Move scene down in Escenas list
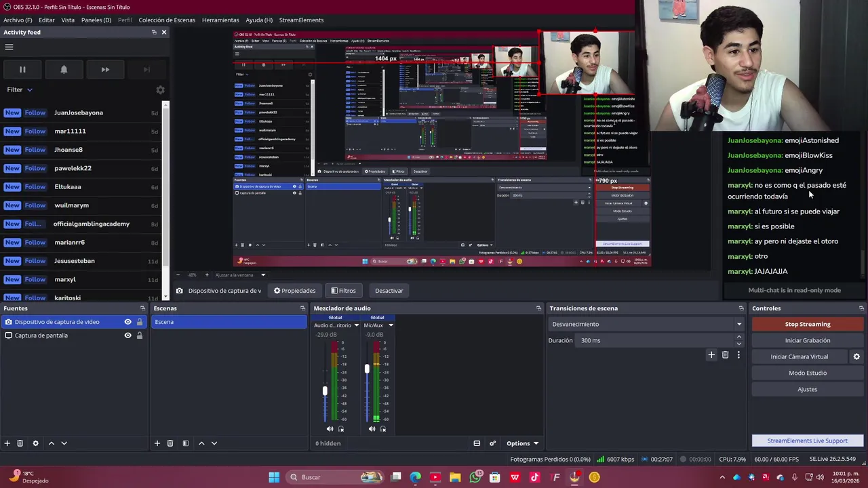 (214, 443)
